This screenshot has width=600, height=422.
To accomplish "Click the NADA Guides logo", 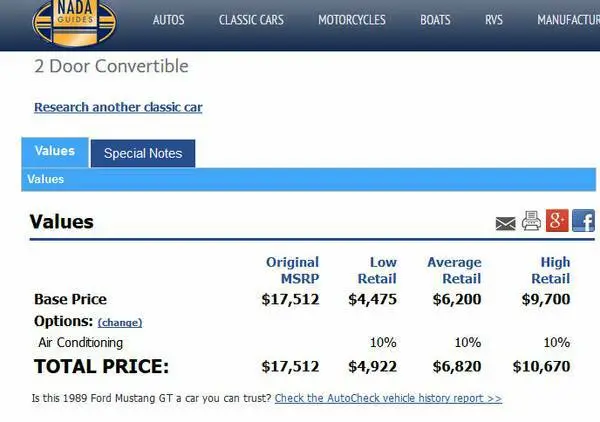I will coord(74,23).
